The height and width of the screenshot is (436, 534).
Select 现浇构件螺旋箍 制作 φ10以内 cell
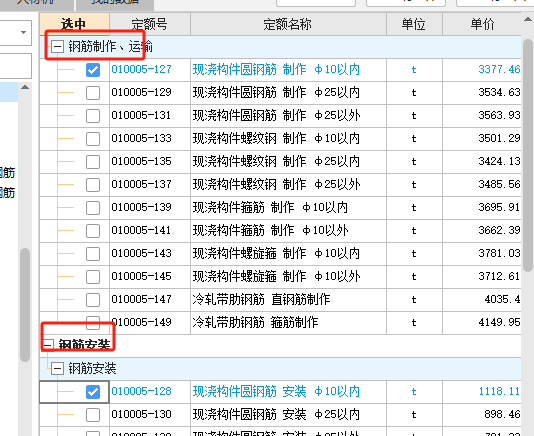tap(288, 254)
